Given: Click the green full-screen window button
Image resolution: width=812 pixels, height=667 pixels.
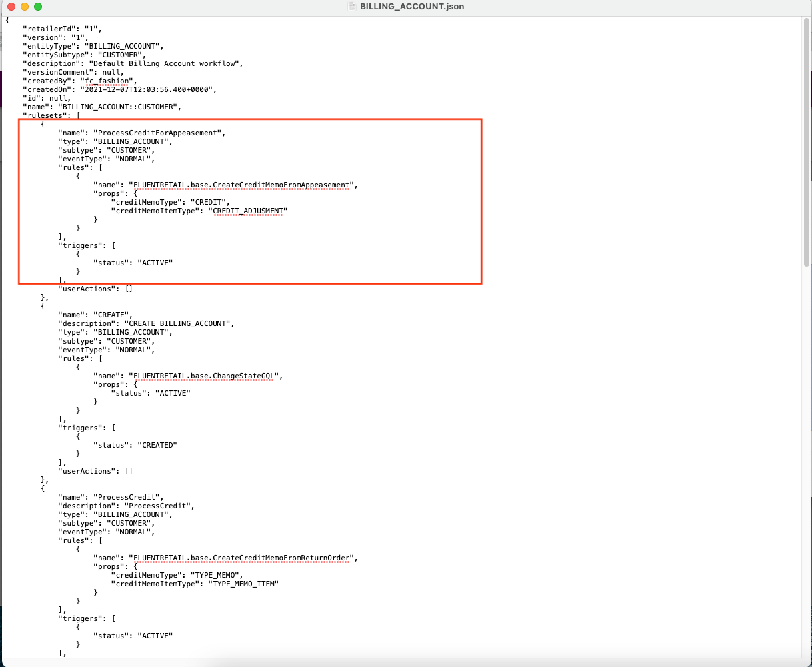Looking at the screenshot, I should (x=38, y=7).
